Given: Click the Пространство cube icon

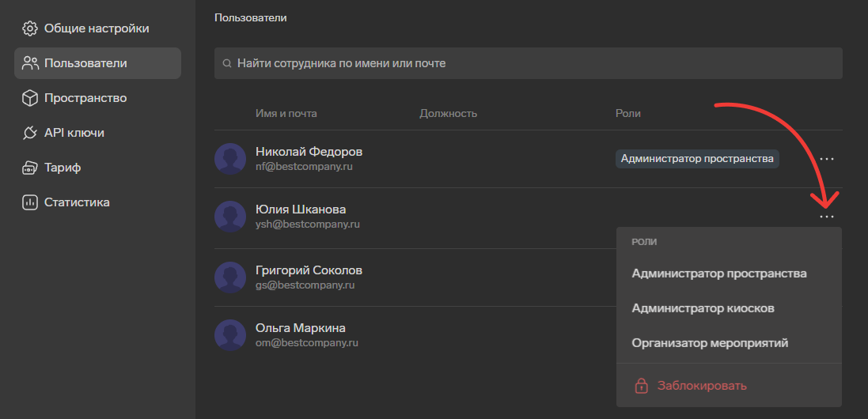Looking at the screenshot, I should (x=29, y=98).
